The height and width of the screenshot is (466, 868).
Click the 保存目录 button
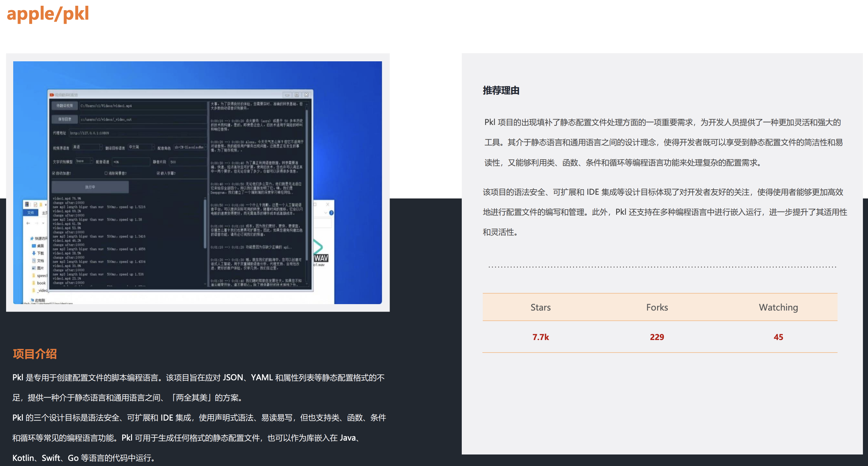[x=64, y=119]
